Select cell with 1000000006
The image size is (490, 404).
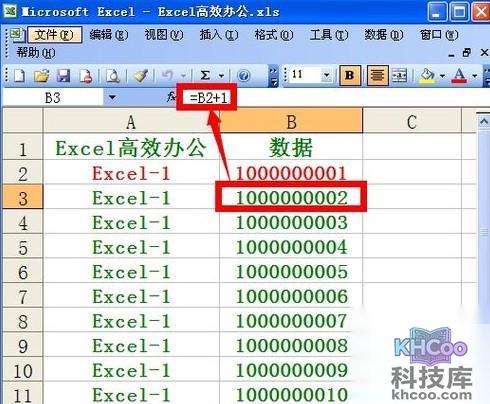[291, 296]
